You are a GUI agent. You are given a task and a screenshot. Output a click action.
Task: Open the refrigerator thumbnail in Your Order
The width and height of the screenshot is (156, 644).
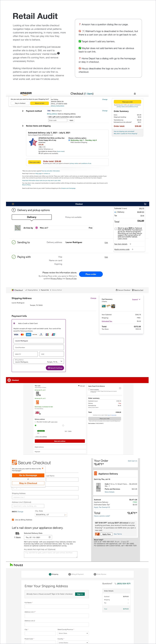click(x=98, y=487)
